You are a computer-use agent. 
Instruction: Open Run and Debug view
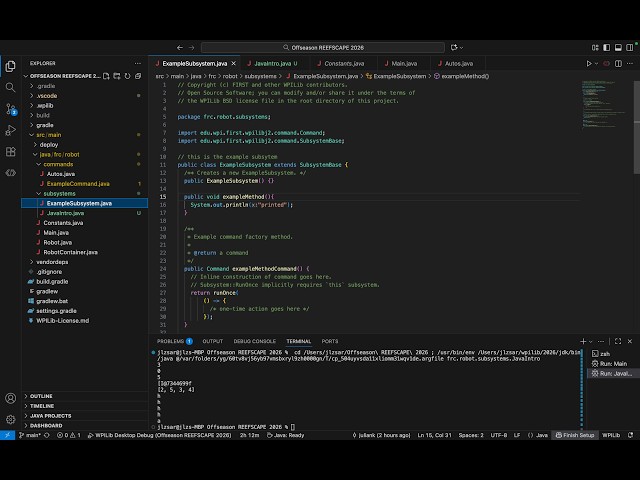pyautogui.click(x=11, y=130)
